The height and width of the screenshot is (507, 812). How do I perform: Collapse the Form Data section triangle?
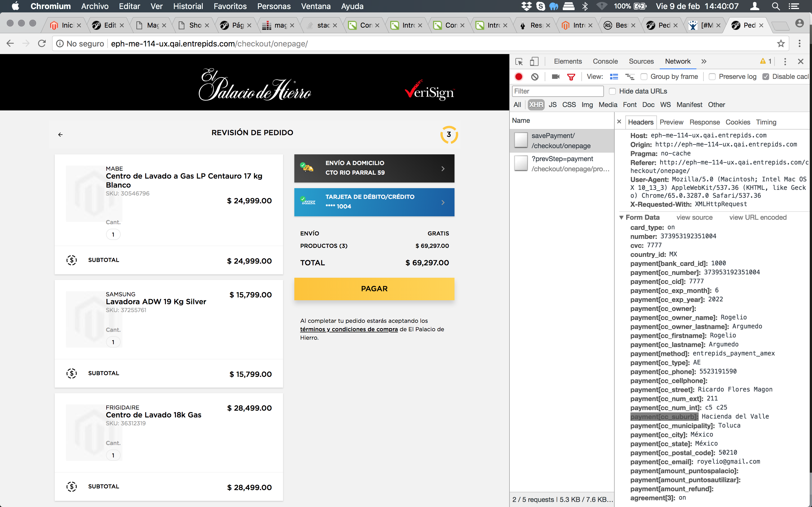(621, 218)
